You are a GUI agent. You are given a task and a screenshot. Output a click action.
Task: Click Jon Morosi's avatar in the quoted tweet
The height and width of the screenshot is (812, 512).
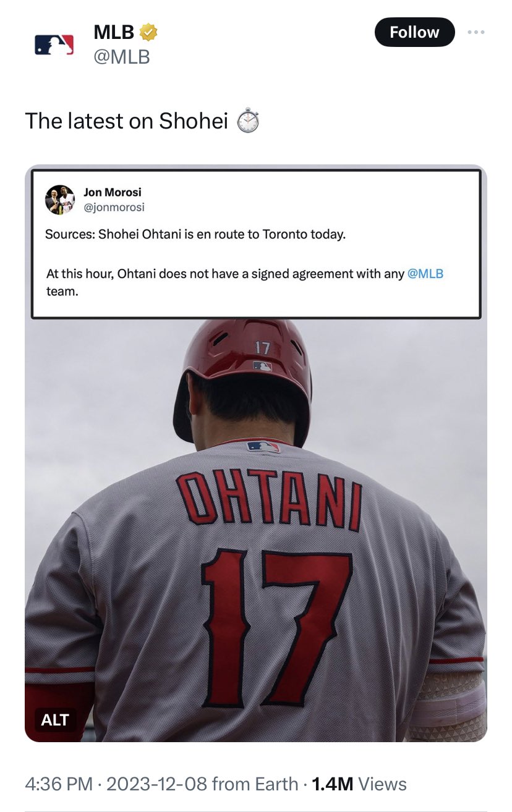[x=60, y=200]
